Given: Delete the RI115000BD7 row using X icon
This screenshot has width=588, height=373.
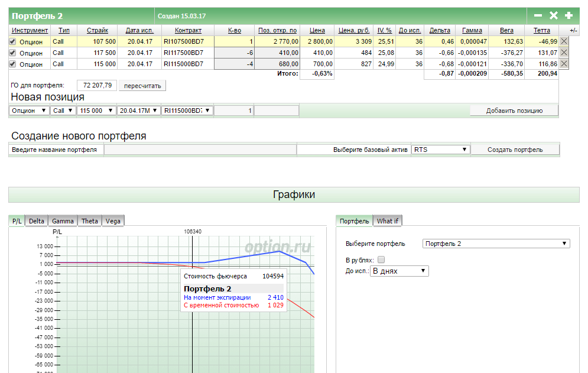Looking at the screenshot, I should coord(564,64).
